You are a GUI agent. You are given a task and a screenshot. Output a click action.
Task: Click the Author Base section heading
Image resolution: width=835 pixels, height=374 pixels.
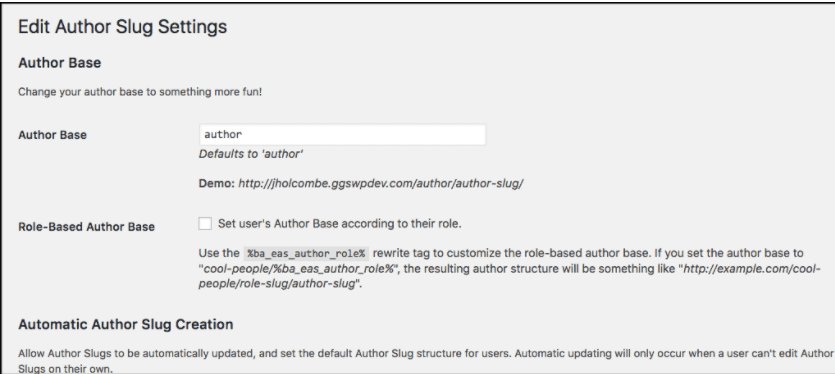pyautogui.click(x=60, y=63)
